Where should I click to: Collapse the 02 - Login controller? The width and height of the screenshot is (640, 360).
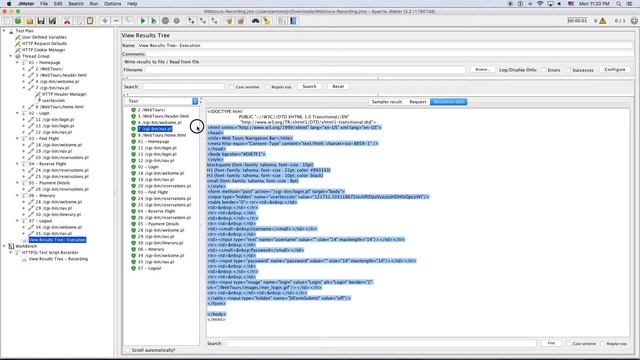coord(17,113)
